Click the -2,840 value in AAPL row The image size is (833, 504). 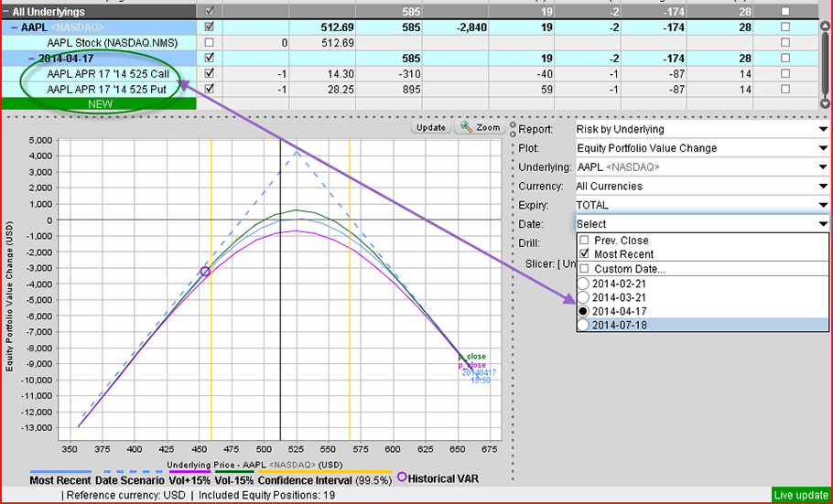coord(471,27)
